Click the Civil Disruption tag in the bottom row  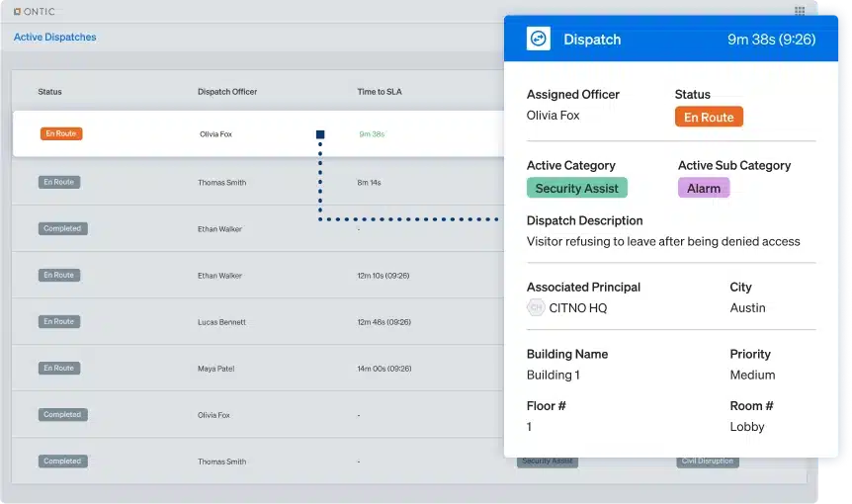tap(708, 462)
